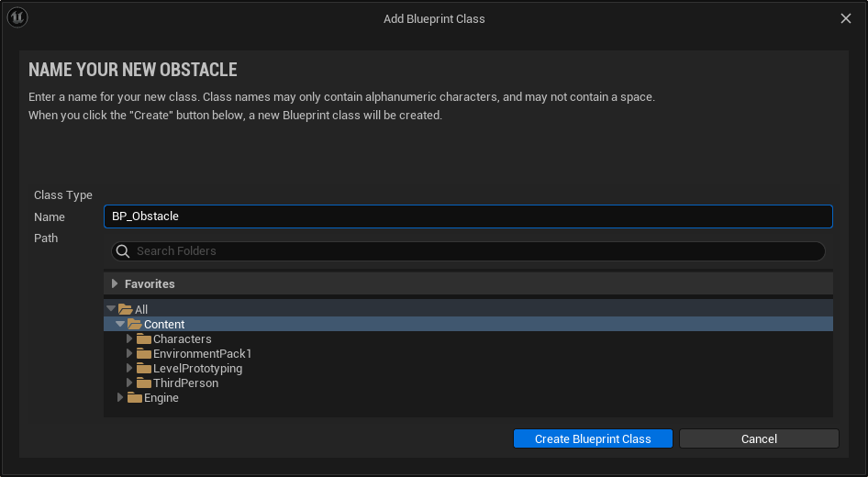Click the Cancel button
Screen dimensions: 868x477
point(759,438)
